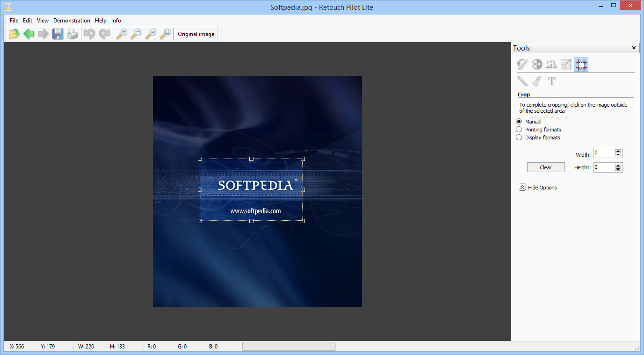This screenshot has width=644, height=355.
Task: Click the X: 566 status bar value
Action: click(17, 347)
